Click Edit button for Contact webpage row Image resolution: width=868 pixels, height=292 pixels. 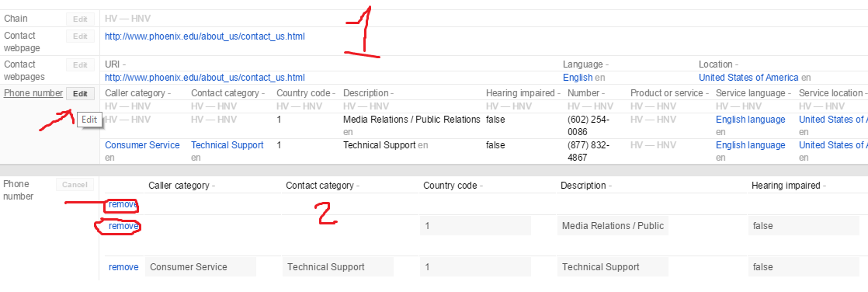(80, 36)
